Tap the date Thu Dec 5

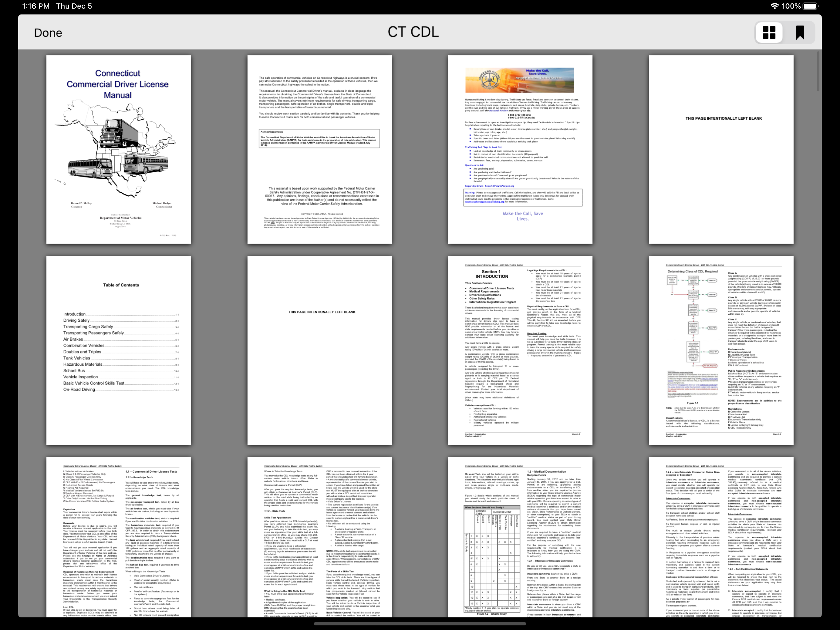pos(74,6)
